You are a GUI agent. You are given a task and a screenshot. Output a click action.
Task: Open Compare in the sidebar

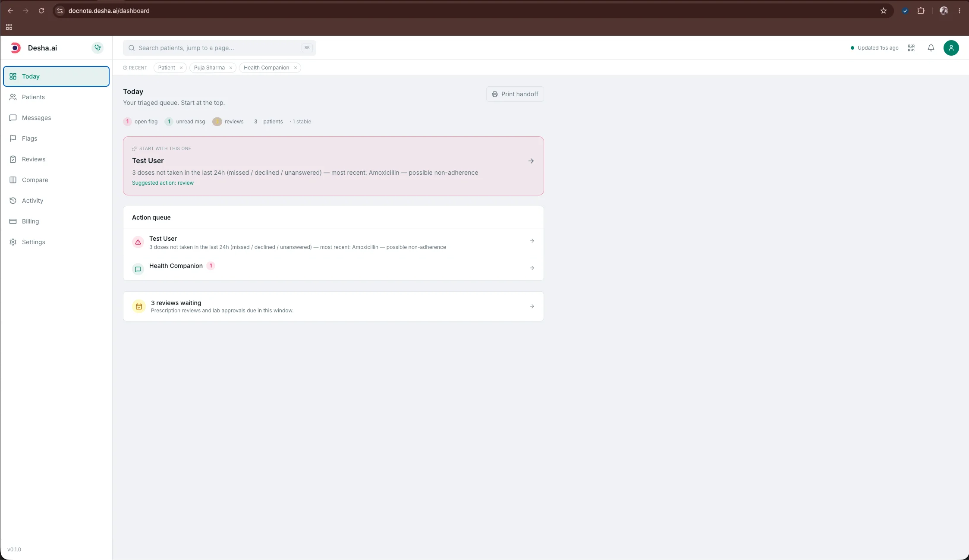tap(56, 180)
